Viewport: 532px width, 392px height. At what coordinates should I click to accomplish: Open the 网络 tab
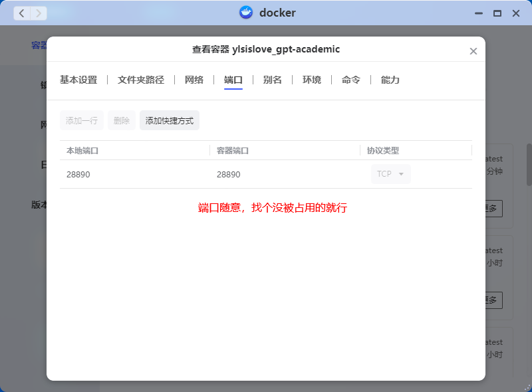pyautogui.click(x=194, y=80)
